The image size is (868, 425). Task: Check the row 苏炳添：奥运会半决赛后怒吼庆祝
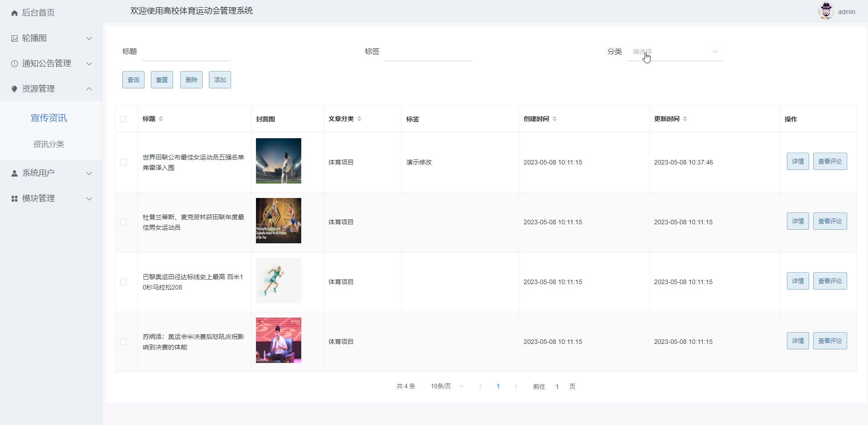click(123, 342)
